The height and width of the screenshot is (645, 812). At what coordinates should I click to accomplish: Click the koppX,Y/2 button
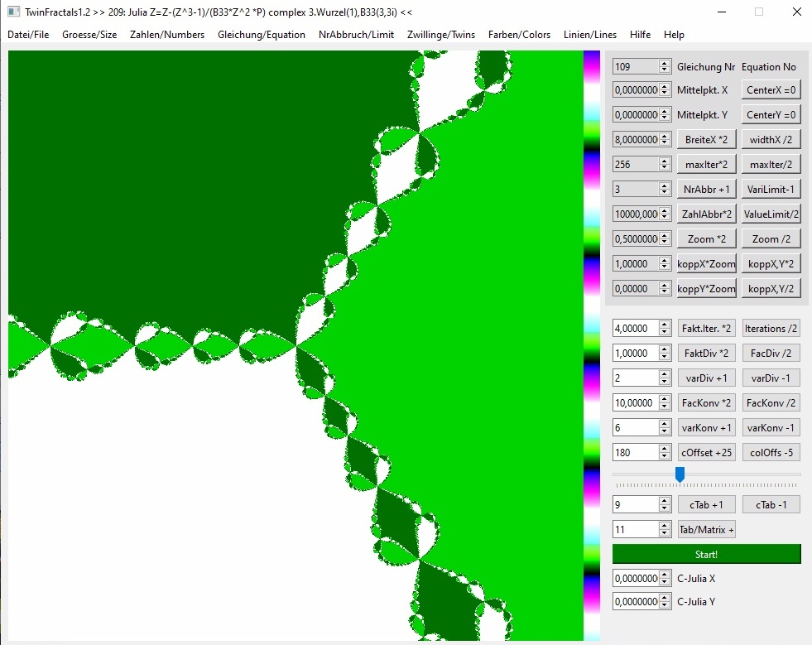[771, 289]
